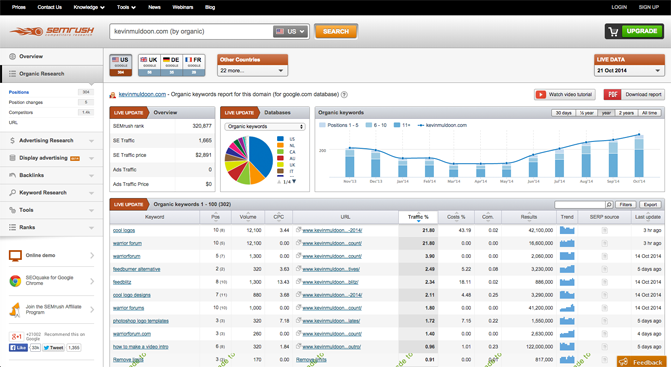The width and height of the screenshot is (671, 367).
Task: Click the Tools icon in sidebar
Action: pyautogui.click(x=12, y=210)
